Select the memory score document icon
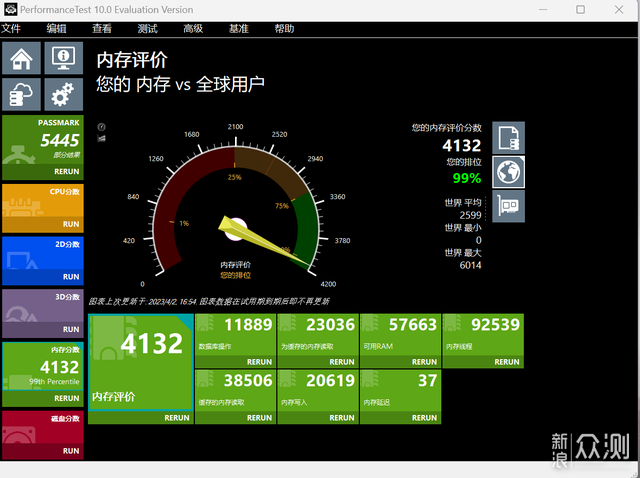Image resolution: width=640 pixels, height=478 pixels. pos(508,138)
